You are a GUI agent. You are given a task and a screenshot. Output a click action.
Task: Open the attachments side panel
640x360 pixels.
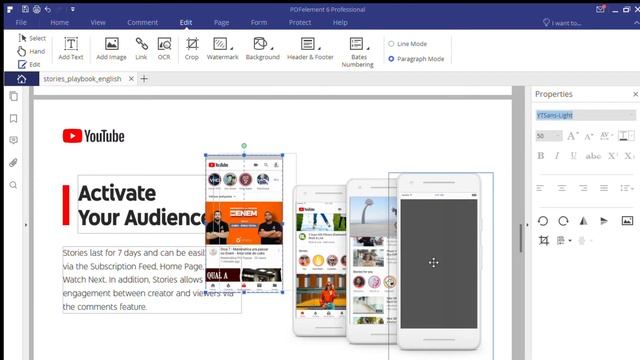click(13, 162)
